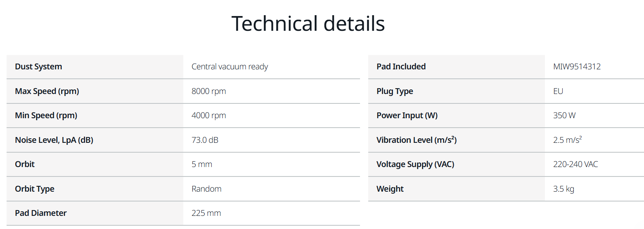Click the Random orbit type value
This screenshot has height=229, width=644.
click(207, 189)
